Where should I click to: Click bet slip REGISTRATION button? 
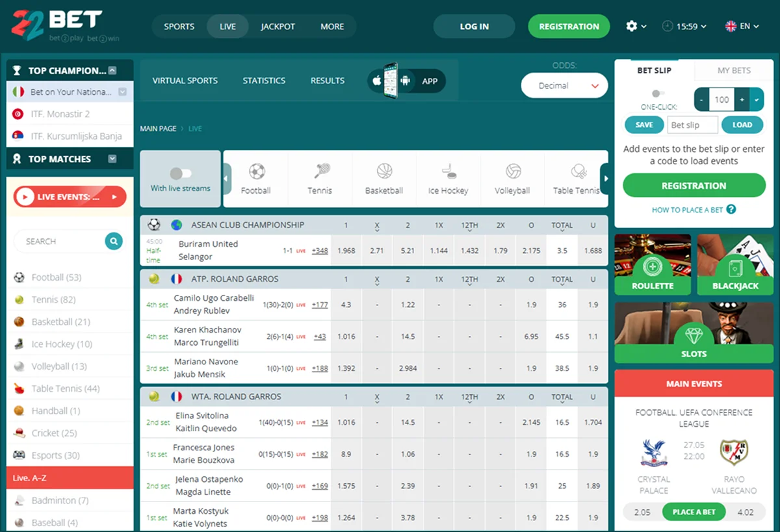tap(694, 186)
